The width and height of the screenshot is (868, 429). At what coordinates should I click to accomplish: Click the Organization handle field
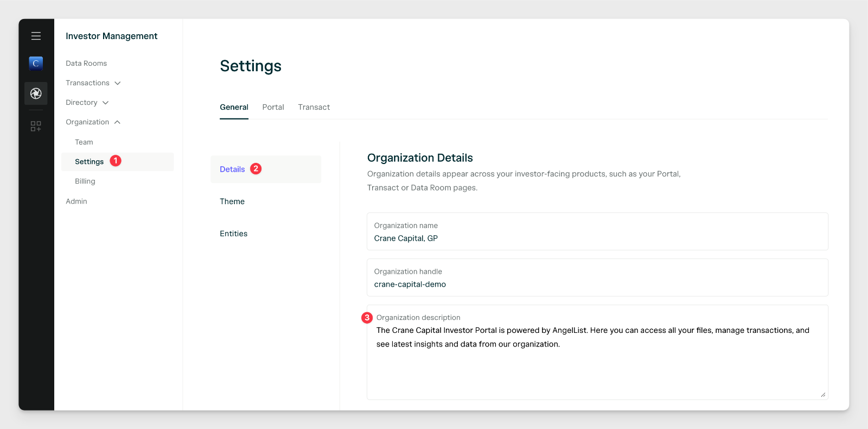597,277
